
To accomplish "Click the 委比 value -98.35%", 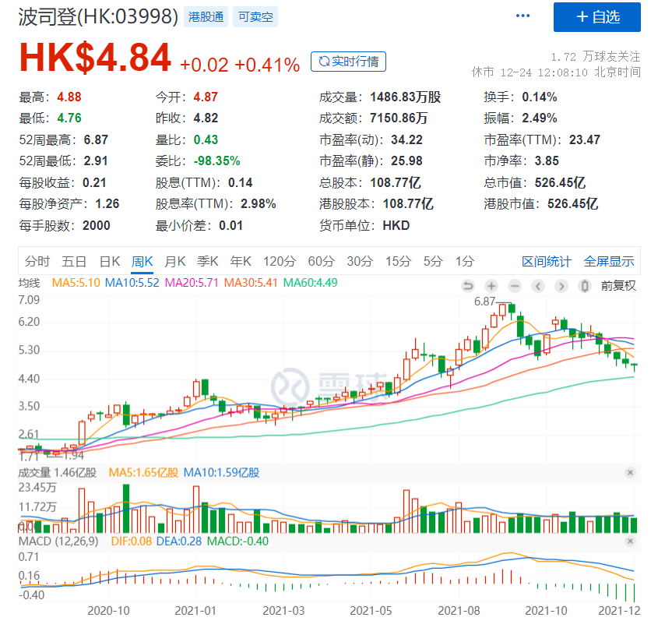I will 216,161.
